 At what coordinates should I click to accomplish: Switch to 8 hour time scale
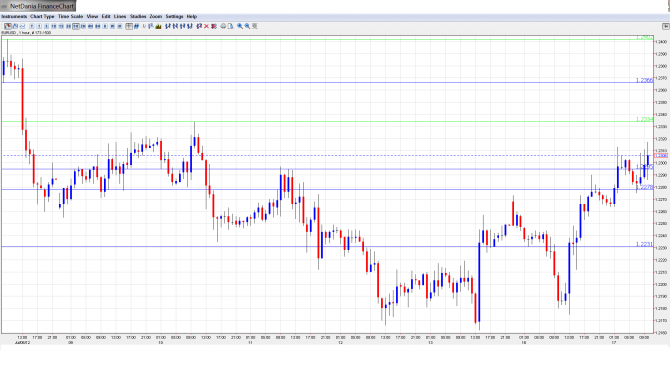tap(97, 26)
